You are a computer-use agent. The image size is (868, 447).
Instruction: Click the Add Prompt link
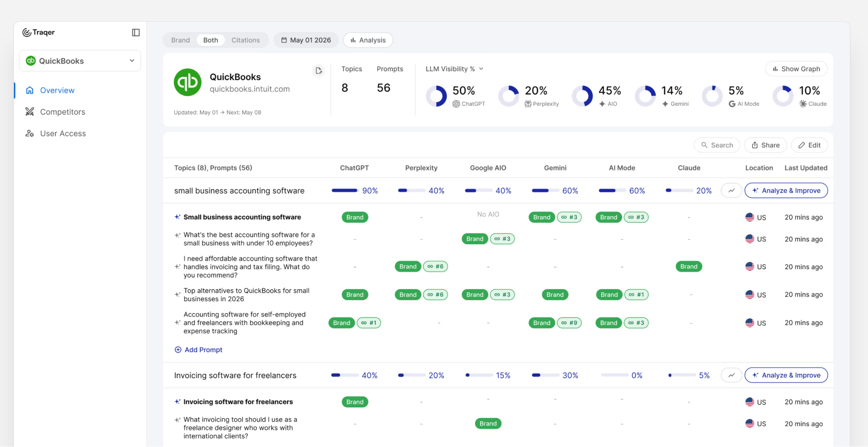tap(198, 350)
